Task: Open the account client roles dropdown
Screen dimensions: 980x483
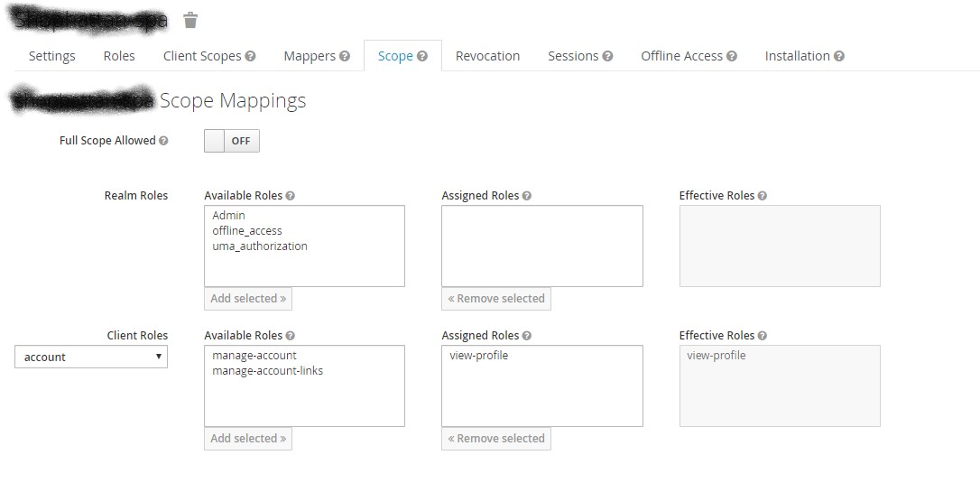Action: tap(91, 357)
